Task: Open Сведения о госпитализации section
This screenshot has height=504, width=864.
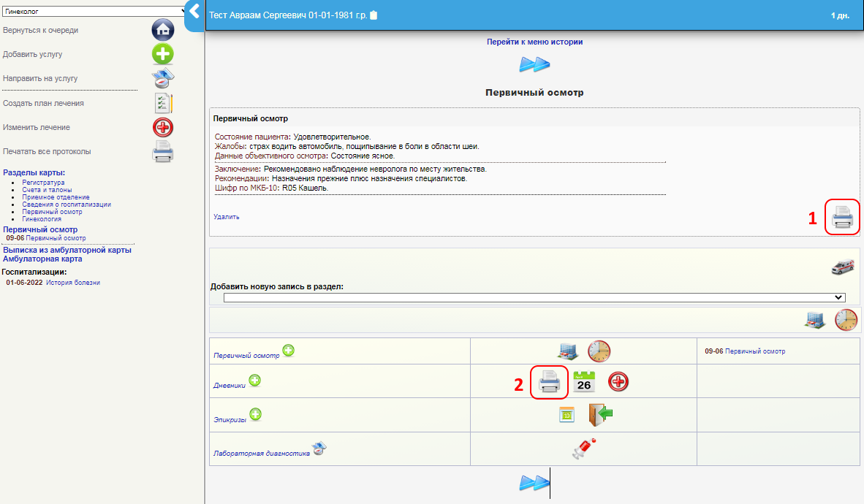Action: click(x=67, y=205)
